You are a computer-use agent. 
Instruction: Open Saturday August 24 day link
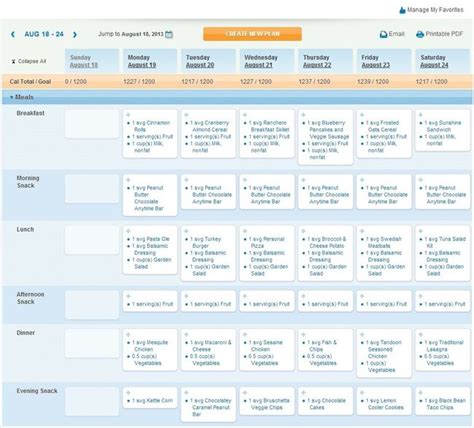[x=434, y=65]
